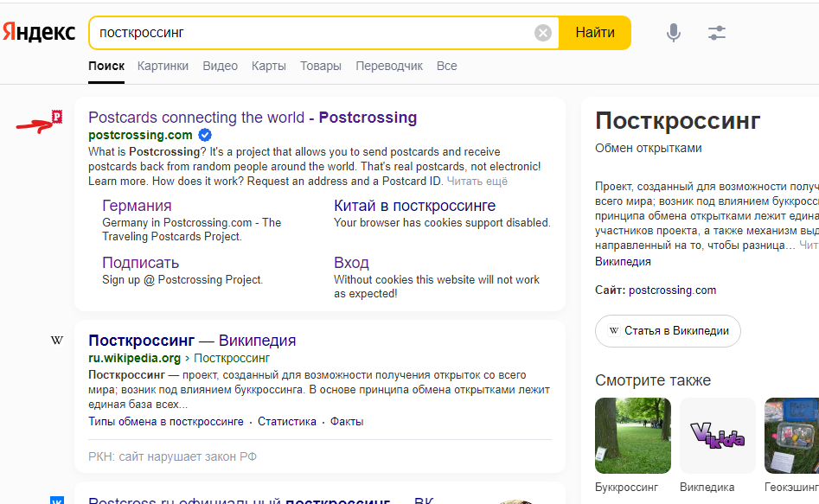
Task: Clear the search field with the X icon
Action: [543, 33]
